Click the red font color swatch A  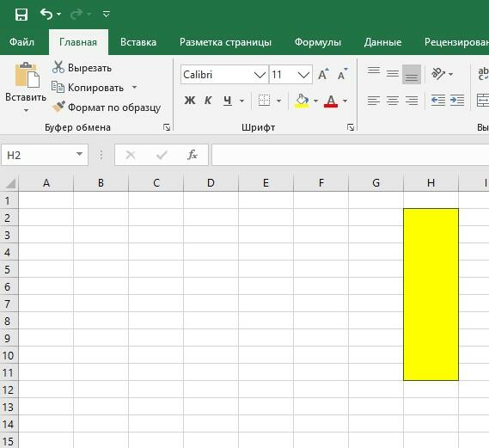(x=331, y=101)
